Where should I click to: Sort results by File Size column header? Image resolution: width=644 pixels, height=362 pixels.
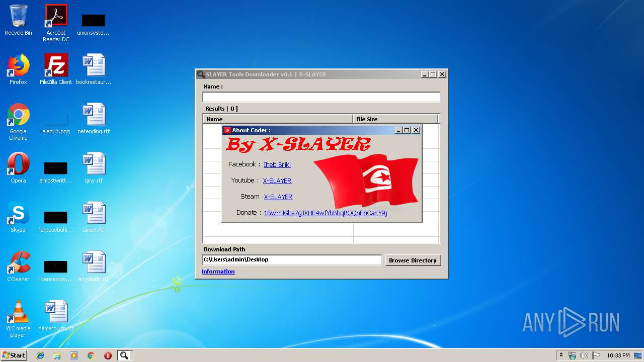(396, 119)
